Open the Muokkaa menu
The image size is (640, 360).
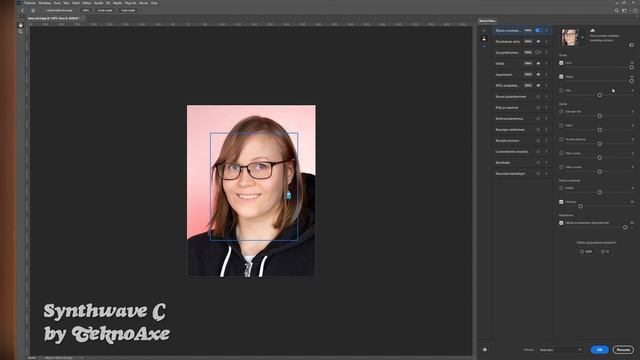point(44,3)
